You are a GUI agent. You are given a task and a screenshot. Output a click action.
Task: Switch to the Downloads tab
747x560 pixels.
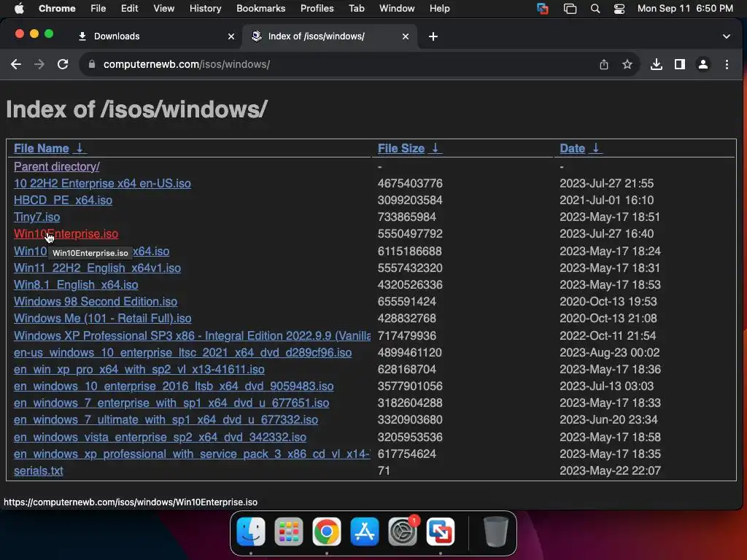(x=156, y=36)
